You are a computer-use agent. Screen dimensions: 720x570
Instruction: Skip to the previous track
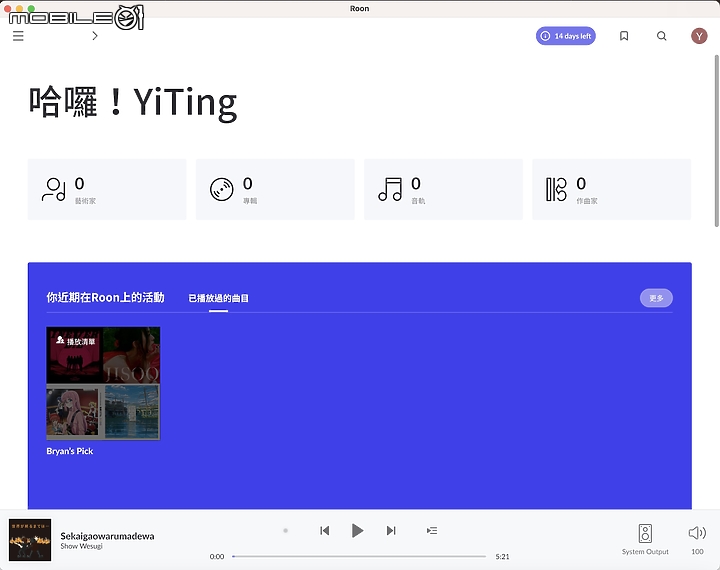click(x=324, y=531)
